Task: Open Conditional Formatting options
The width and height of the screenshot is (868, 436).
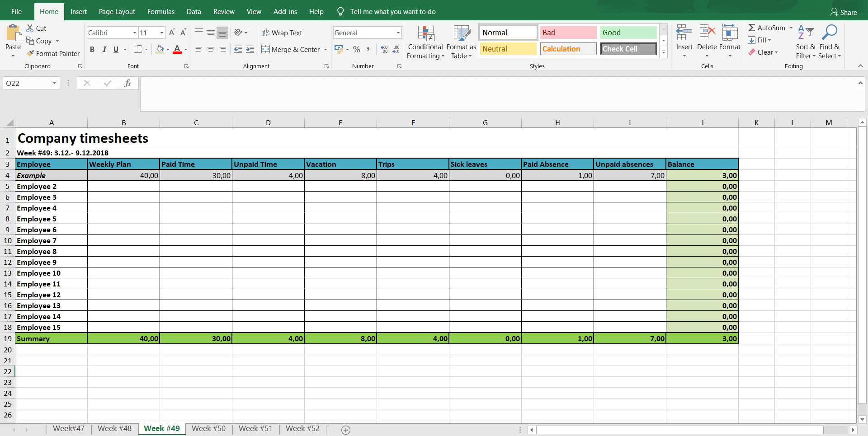Action: click(x=425, y=42)
